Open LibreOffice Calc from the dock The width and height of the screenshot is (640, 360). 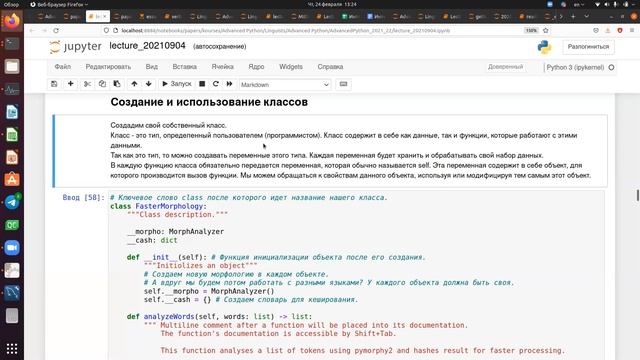pyautogui.click(x=12, y=134)
